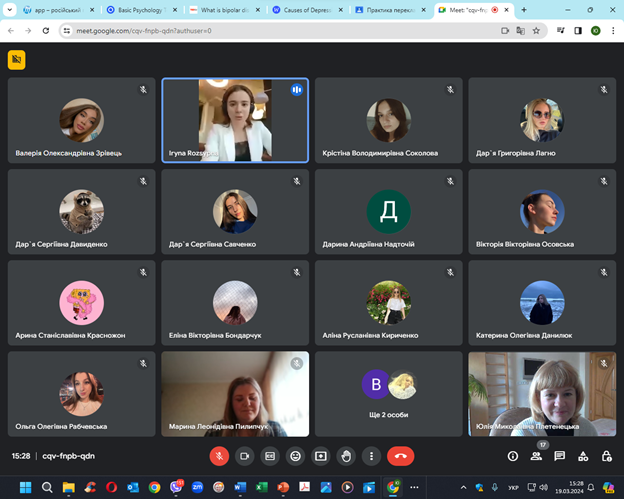624x499 pixels.
Task: Turn on captions with the CC button
Action: pyautogui.click(x=270, y=455)
